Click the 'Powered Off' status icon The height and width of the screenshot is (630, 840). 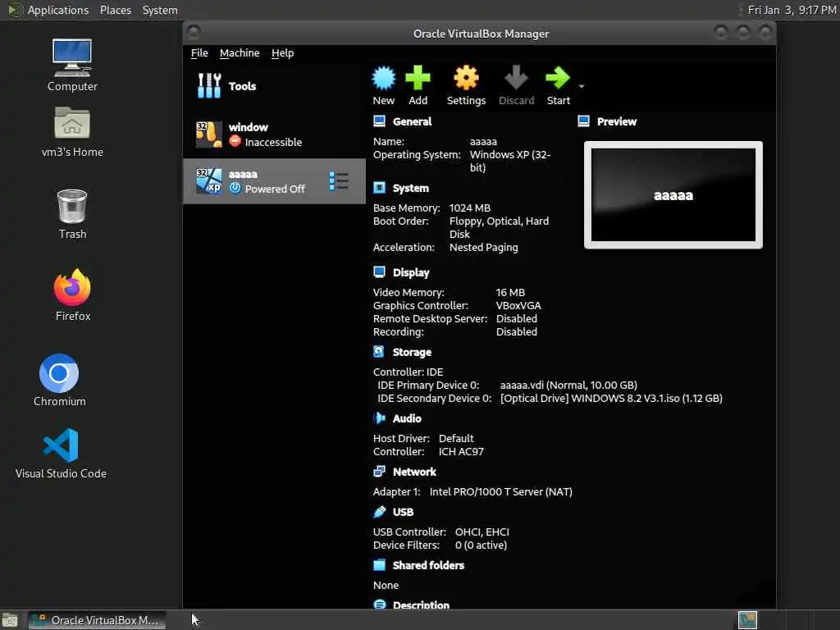pyautogui.click(x=235, y=188)
